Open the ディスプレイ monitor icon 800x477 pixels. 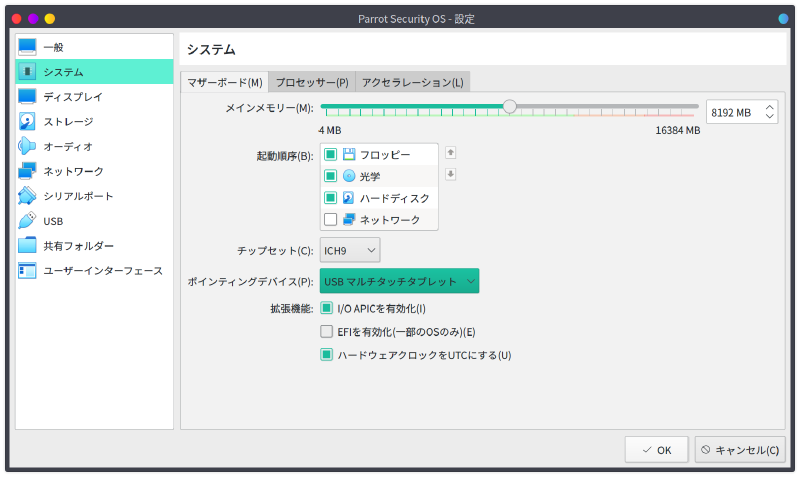pos(27,96)
